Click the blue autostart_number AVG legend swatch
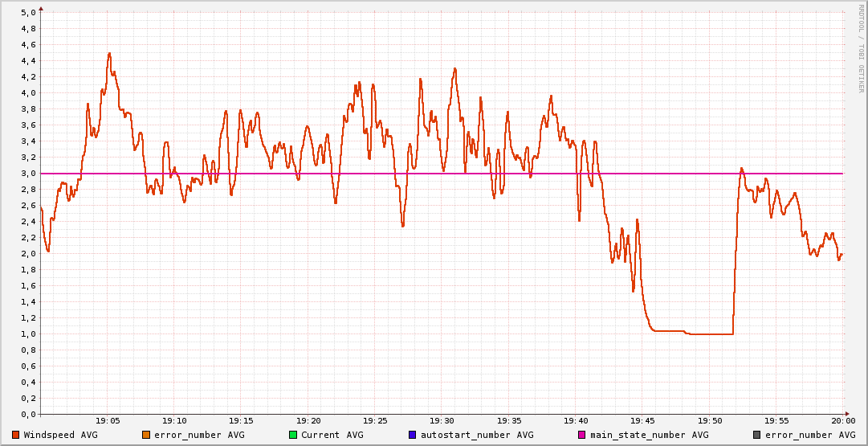The height and width of the screenshot is (446, 868). coord(413,435)
